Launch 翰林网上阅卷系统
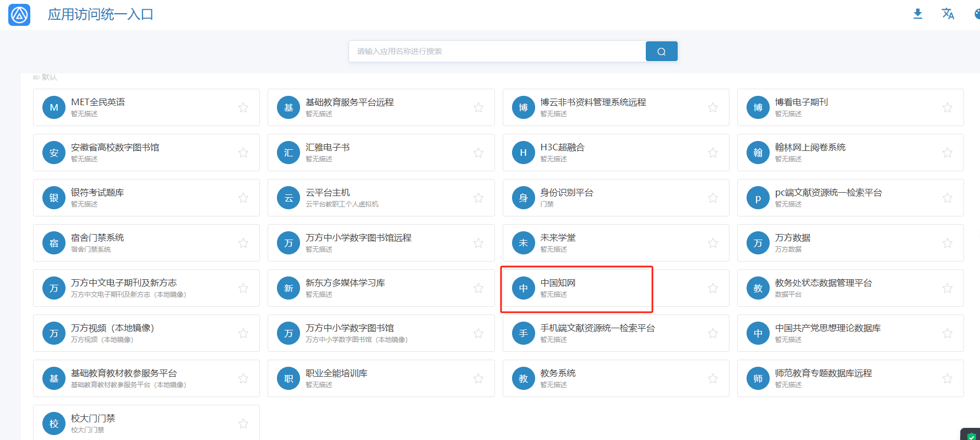The image size is (980, 440). click(x=810, y=148)
